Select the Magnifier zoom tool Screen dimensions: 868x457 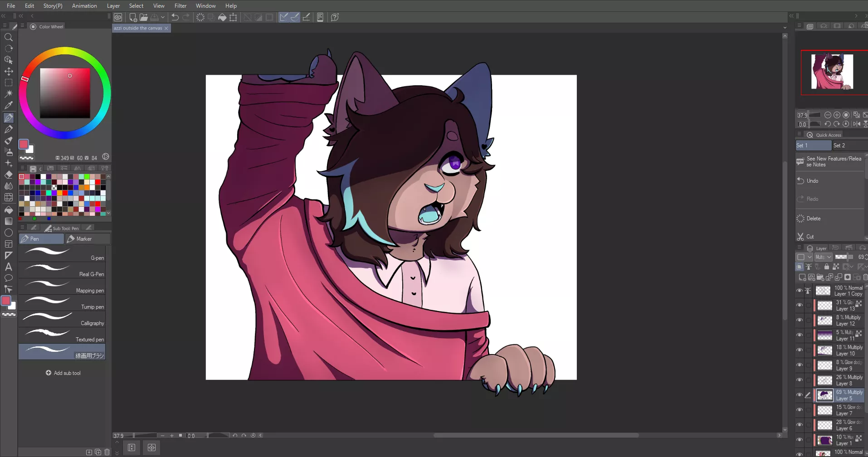point(9,37)
